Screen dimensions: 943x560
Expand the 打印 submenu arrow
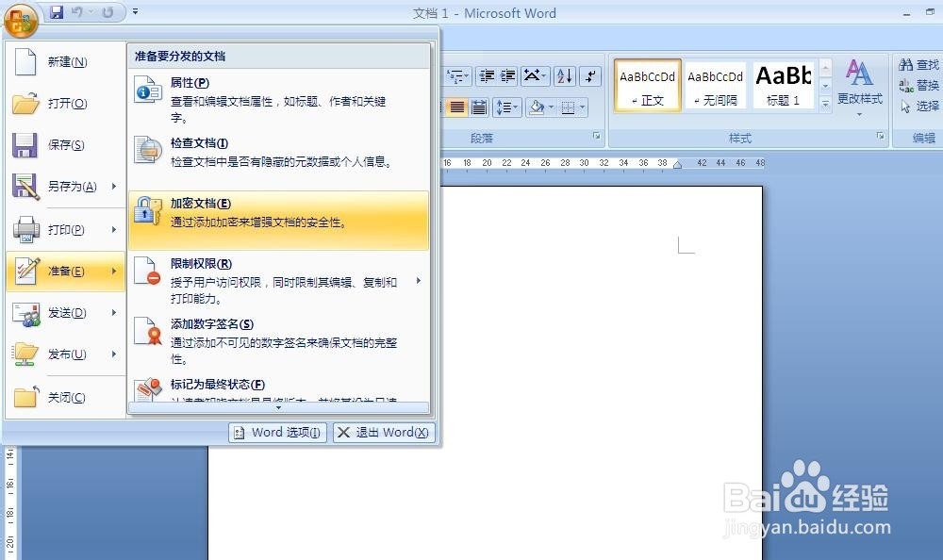point(114,230)
